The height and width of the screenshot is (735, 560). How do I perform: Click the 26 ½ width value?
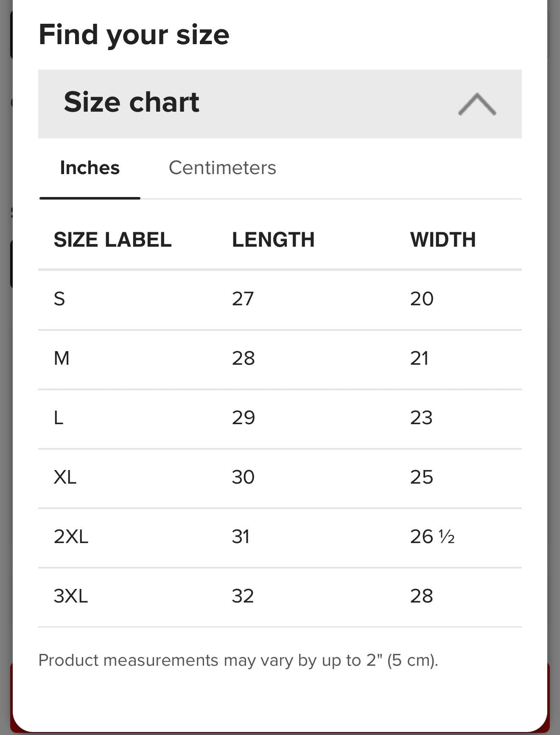coord(432,537)
